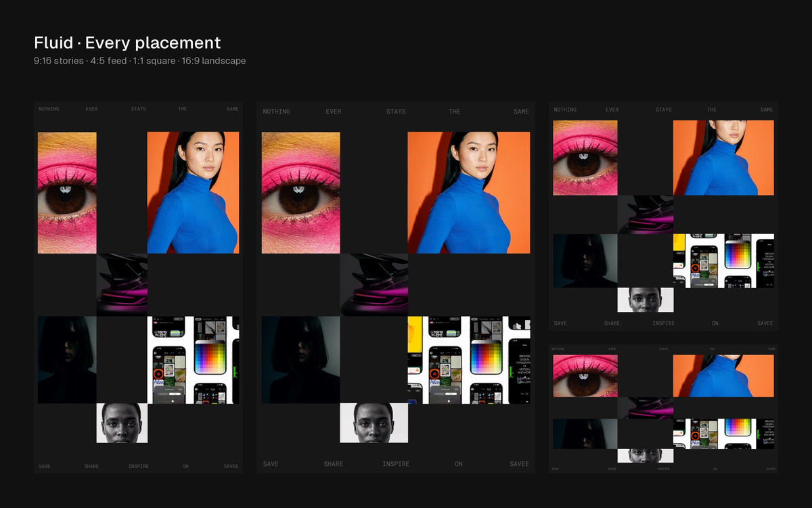Click "SAVE" in the 4:5 feed panel footer

271,464
